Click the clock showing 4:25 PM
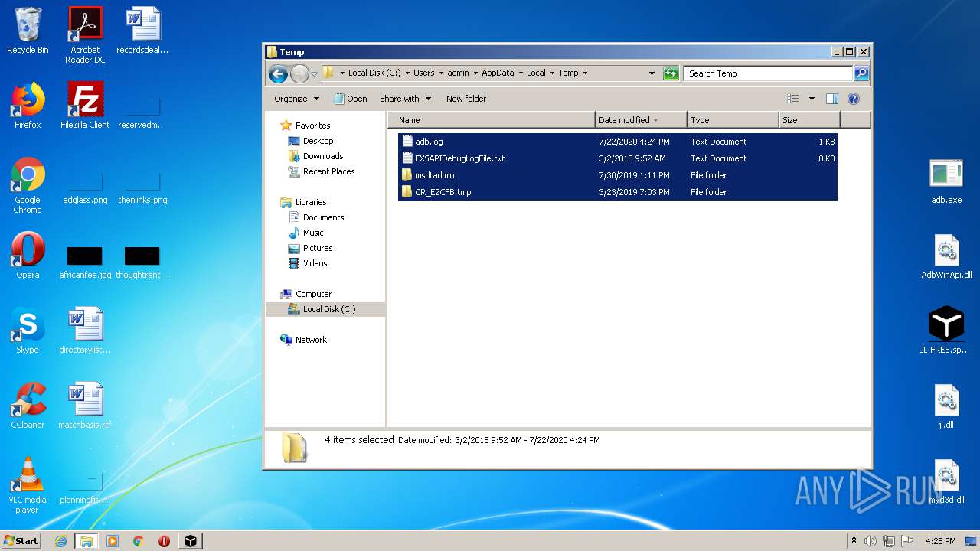980x551 pixels. point(940,541)
